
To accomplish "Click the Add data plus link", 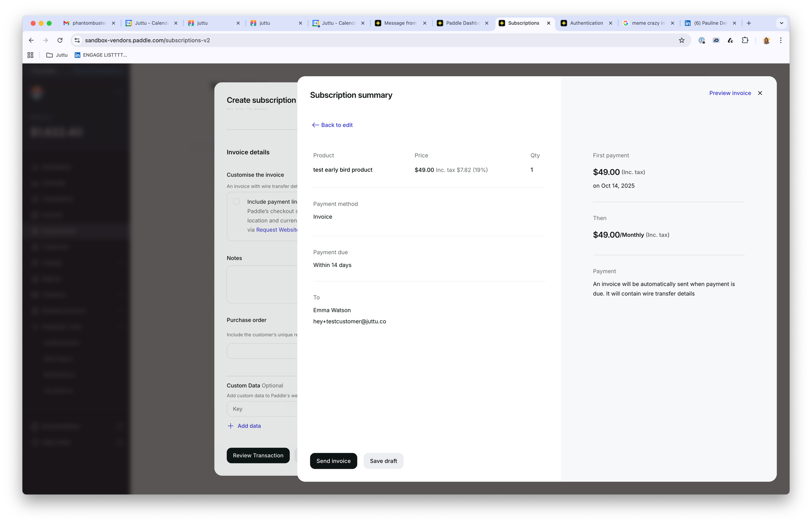I will 244,426.
